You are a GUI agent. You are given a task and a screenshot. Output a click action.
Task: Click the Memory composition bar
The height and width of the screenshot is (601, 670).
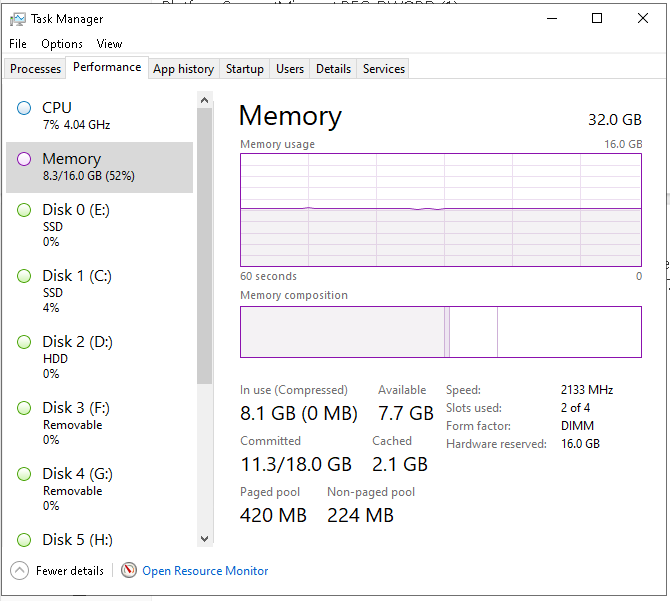pyautogui.click(x=440, y=332)
